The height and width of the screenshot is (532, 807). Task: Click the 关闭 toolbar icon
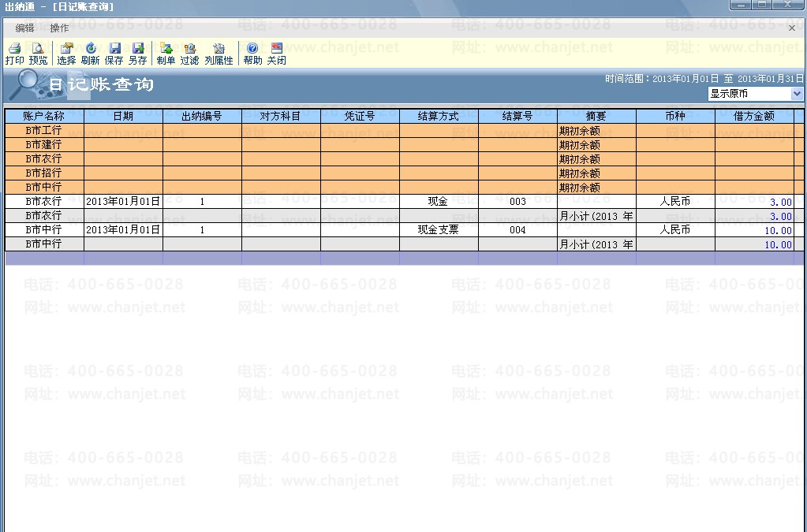tap(276, 54)
